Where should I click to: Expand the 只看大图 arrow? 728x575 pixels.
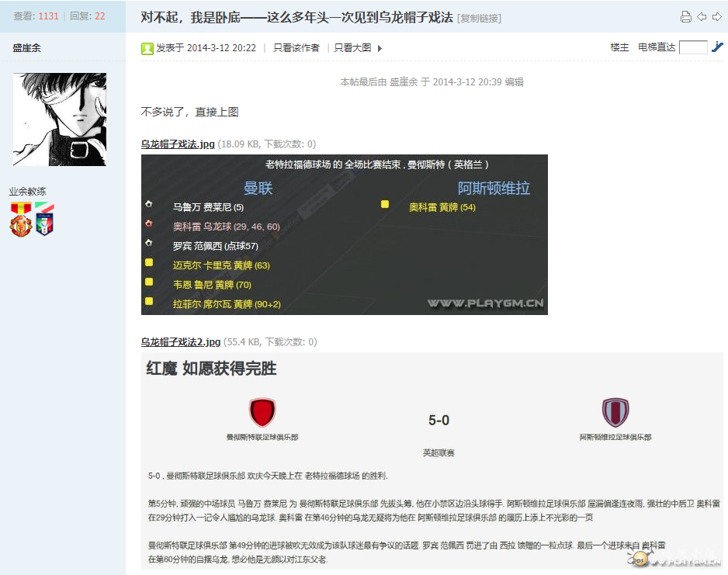(380, 48)
